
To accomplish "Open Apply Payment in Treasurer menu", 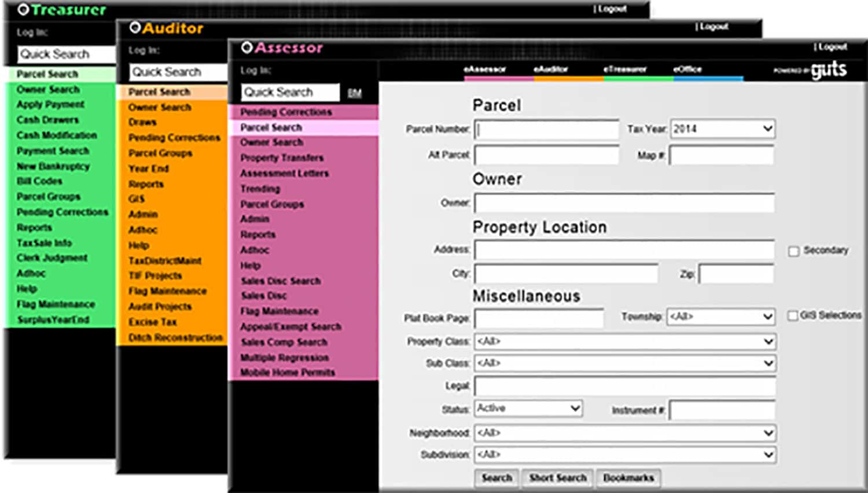I will (50, 105).
